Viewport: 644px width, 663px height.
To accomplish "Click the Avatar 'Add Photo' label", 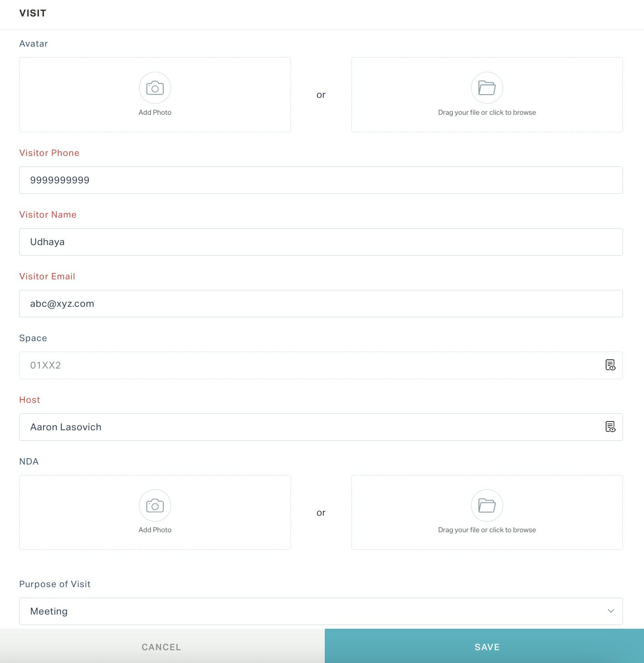I will [x=155, y=112].
